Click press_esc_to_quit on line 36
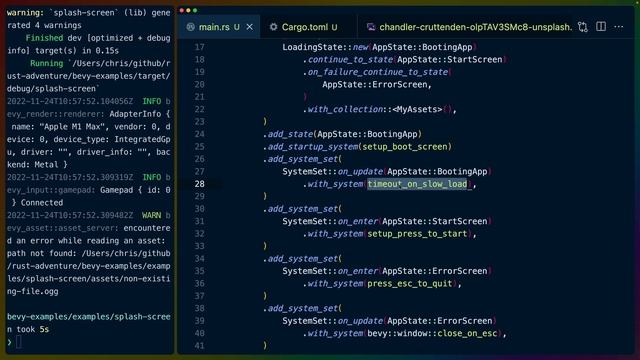 (x=409, y=284)
